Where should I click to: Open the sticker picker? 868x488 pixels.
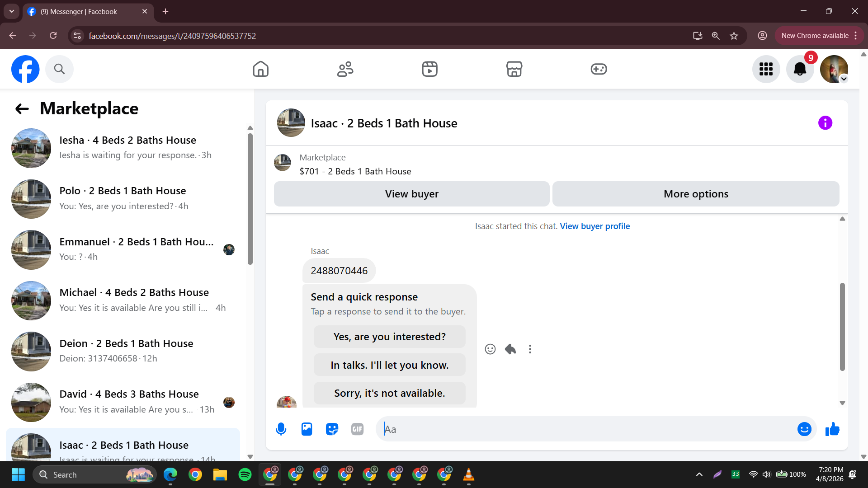click(332, 429)
